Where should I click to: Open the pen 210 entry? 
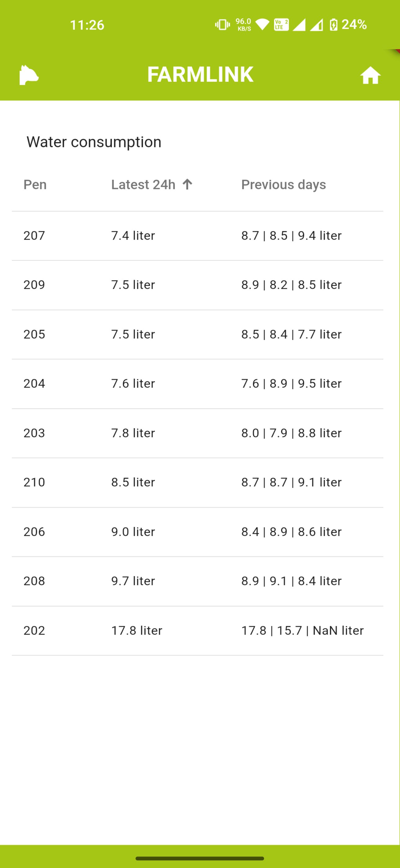[x=198, y=482]
